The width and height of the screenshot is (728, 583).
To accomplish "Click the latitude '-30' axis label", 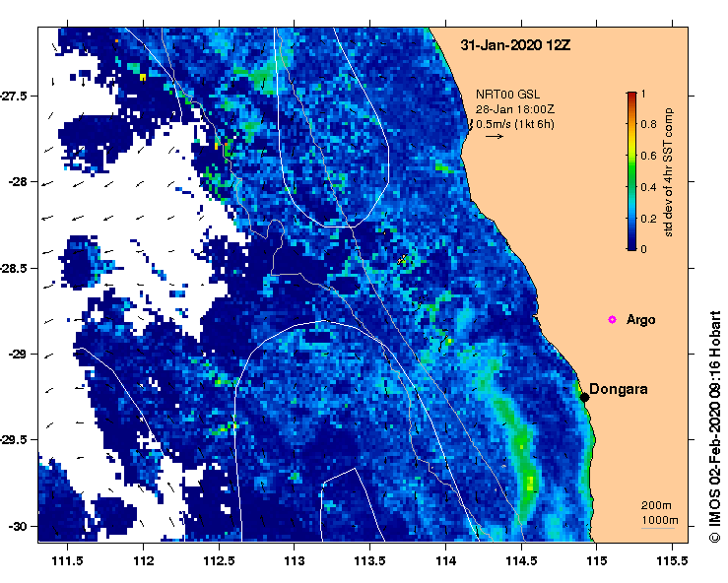I will (18, 526).
